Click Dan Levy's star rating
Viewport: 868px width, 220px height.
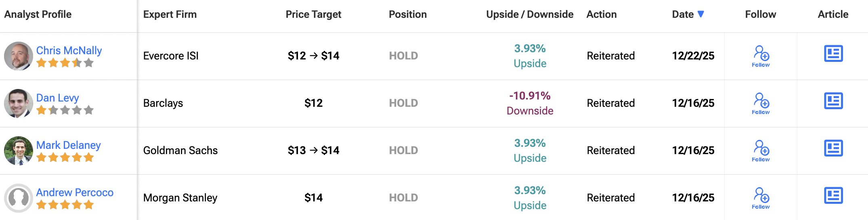click(65, 110)
